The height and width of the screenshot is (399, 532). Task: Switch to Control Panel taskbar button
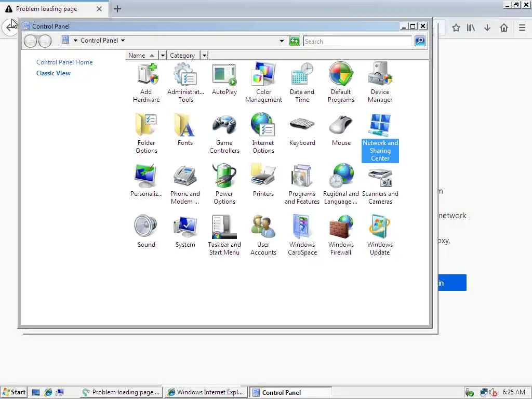click(290, 393)
